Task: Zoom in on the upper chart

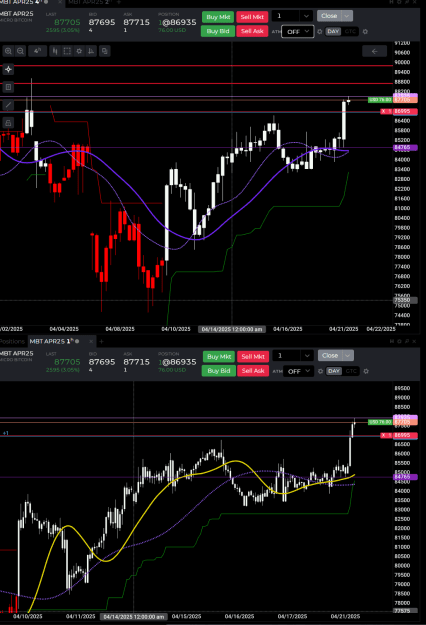Action: pyautogui.click(x=8, y=51)
